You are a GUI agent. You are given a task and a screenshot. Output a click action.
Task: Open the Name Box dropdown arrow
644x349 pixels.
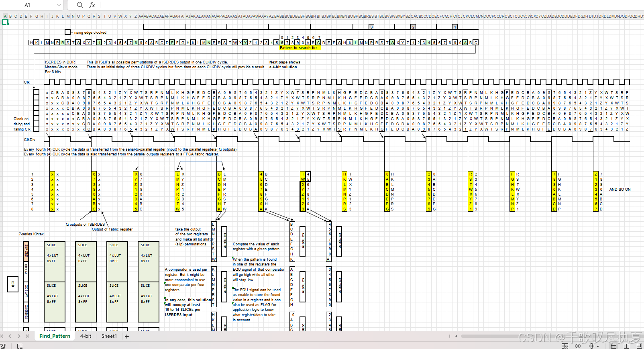pos(59,5)
